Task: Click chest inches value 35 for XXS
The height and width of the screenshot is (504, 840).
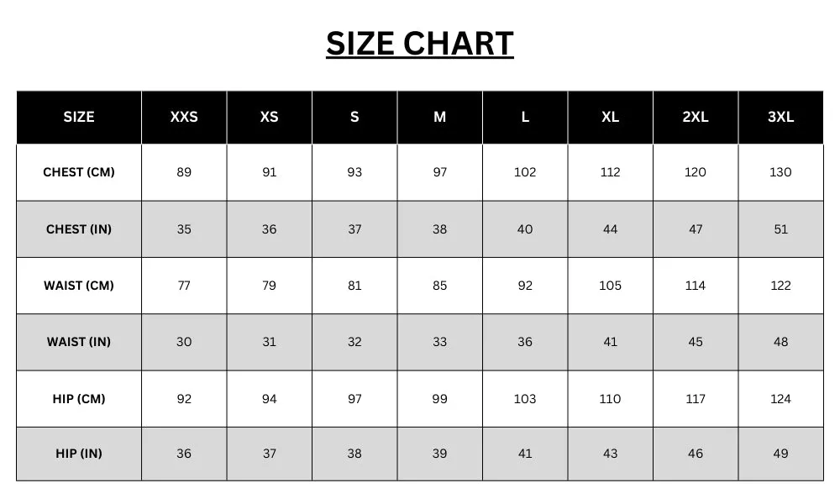Action: tap(184, 229)
